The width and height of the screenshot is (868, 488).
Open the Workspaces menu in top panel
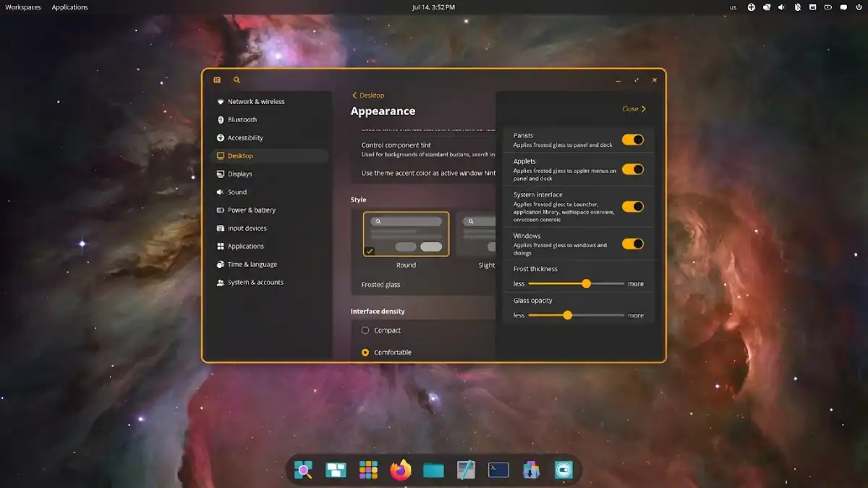tap(23, 7)
